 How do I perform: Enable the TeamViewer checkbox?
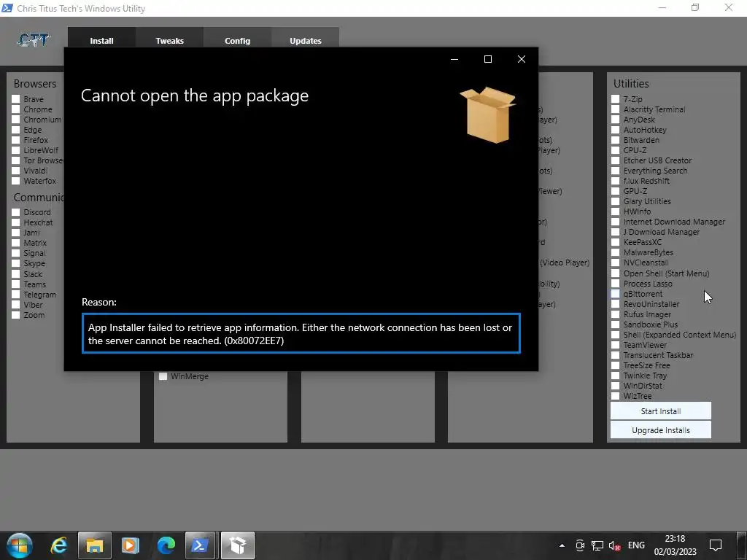[x=616, y=345]
